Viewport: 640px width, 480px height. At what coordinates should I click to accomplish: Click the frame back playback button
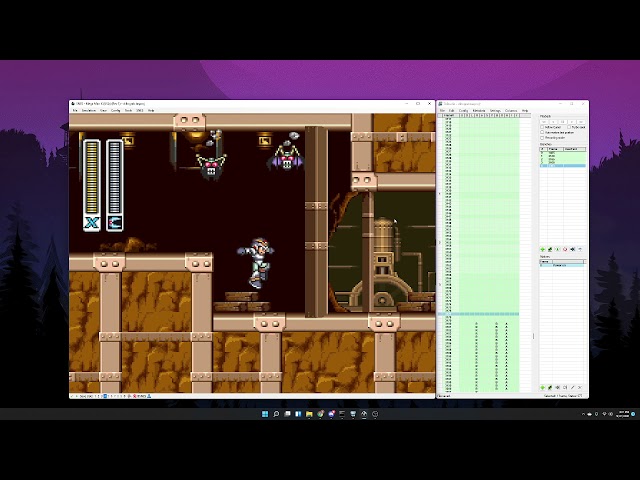click(553, 122)
